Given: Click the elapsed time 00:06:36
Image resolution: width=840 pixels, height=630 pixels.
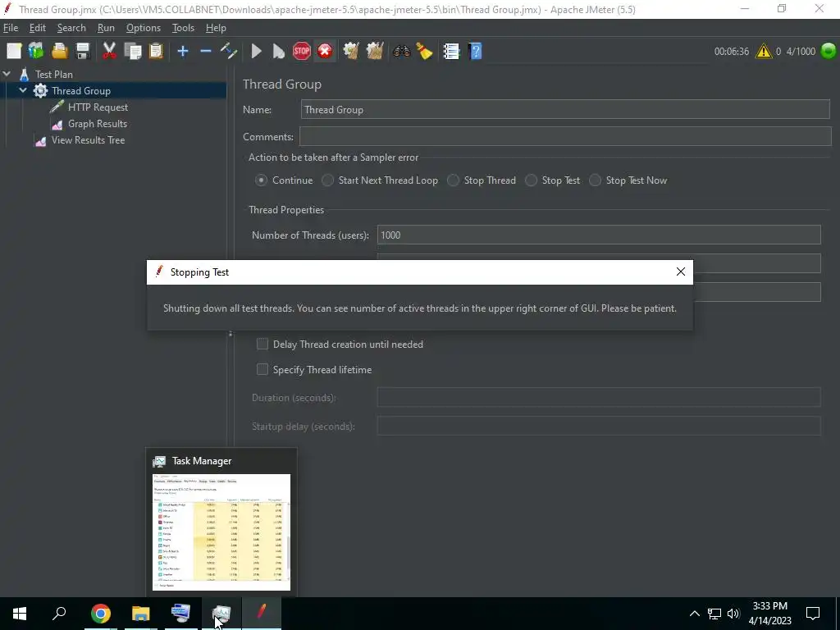Looking at the screenshot, I should 731,52.
